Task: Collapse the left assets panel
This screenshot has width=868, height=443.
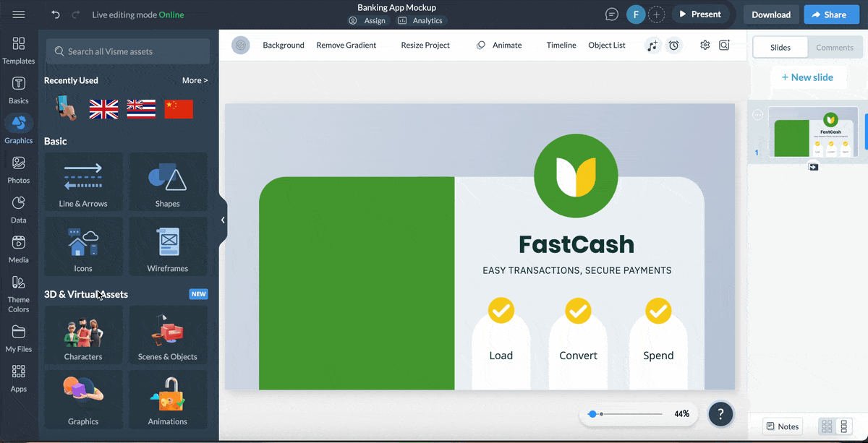Action: point(223,220)
